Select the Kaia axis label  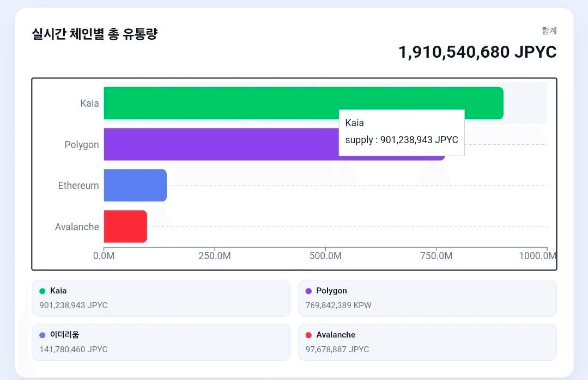[x=89, y=103]
